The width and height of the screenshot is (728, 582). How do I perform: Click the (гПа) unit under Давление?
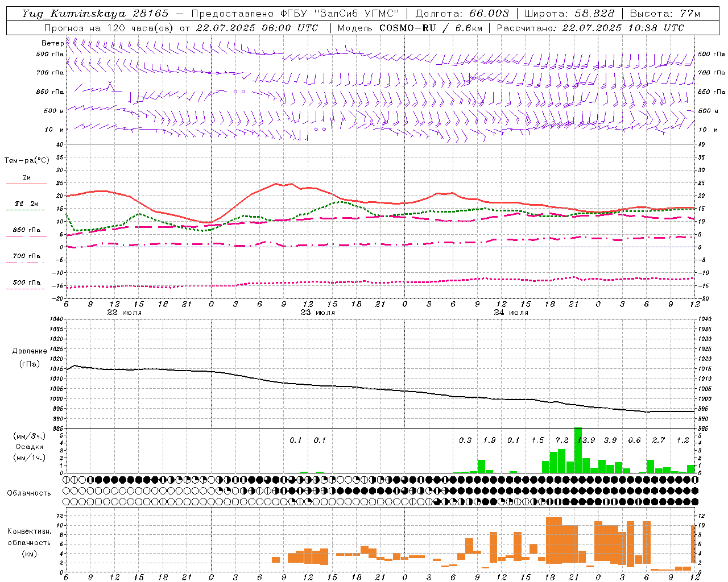tap(30, 364)
